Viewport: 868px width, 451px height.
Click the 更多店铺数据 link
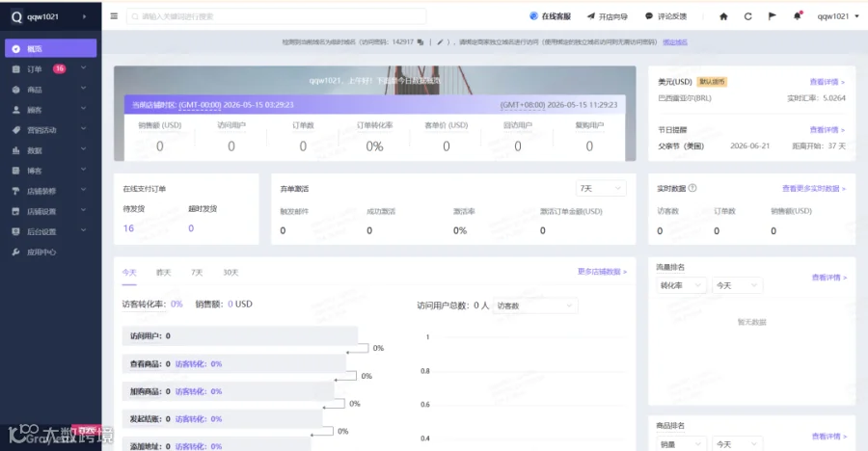[x=602, y=272]
